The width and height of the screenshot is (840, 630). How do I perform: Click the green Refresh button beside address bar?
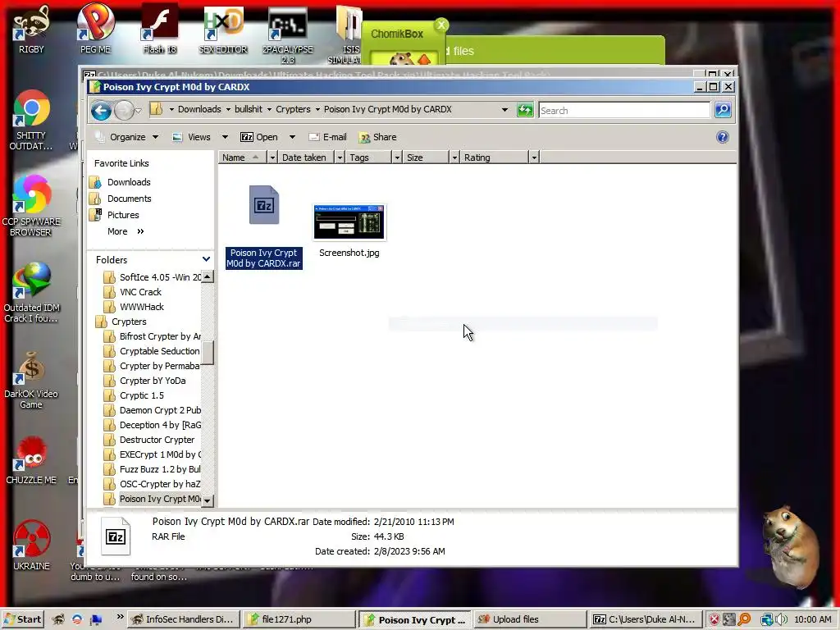(x=525, y=110)
